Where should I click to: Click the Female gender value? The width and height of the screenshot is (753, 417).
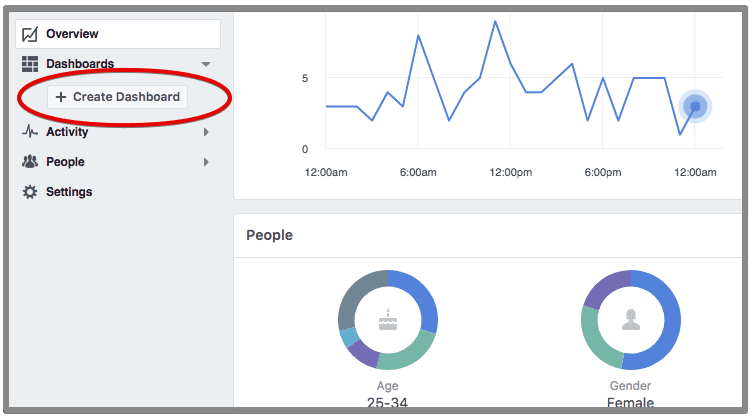click(x=631, y=403)
